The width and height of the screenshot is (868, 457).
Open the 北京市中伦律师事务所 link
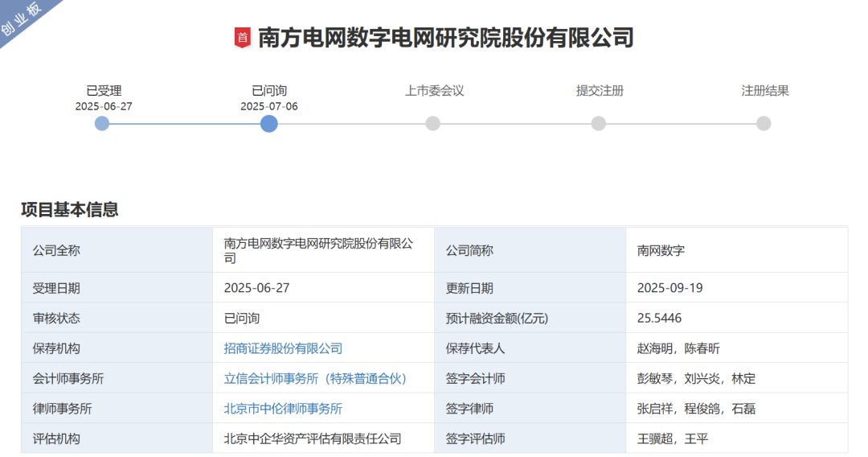[283, 409]
